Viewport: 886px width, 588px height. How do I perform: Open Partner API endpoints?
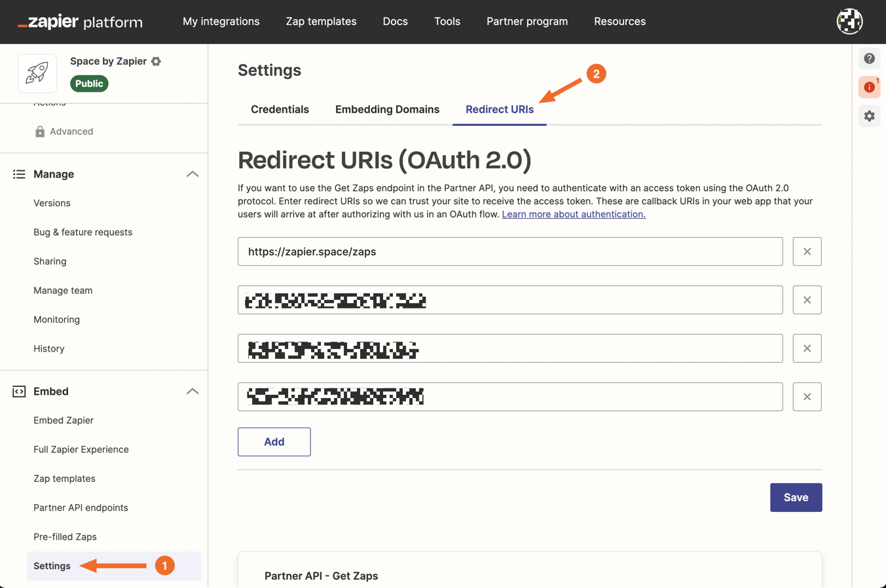[x=81, y=507]
